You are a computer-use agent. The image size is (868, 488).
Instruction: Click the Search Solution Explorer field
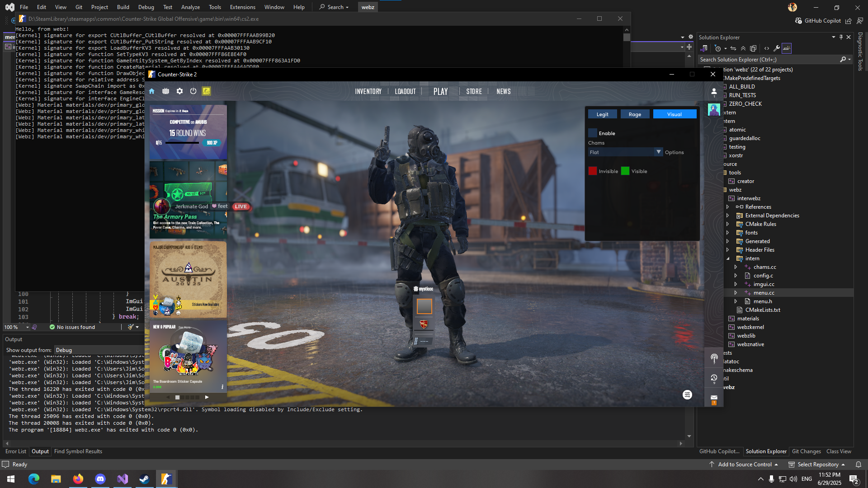pos(769,60)
